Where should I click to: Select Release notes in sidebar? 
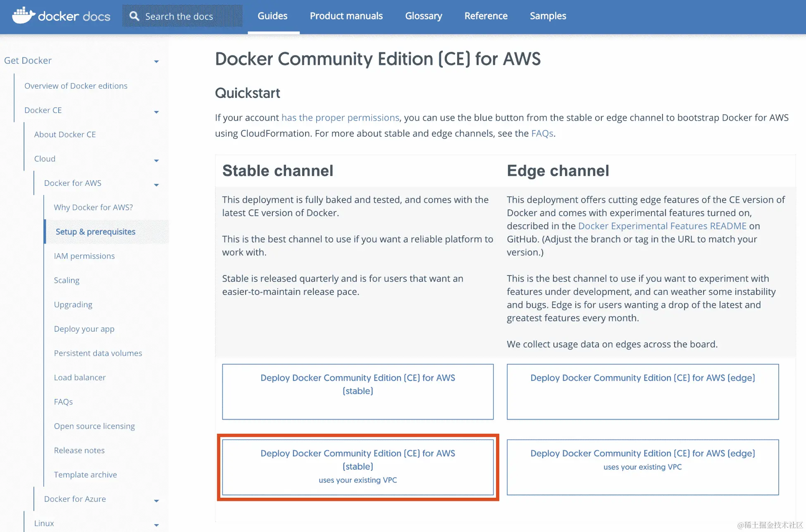79,450
